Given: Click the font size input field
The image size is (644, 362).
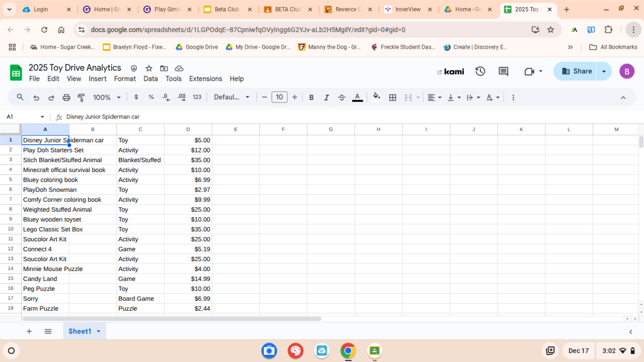Looking at the screenshot, I should point(279,98).
